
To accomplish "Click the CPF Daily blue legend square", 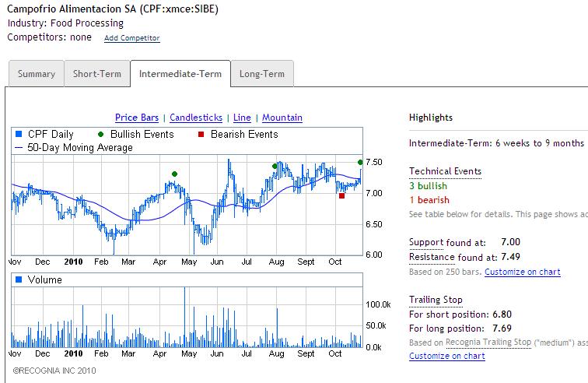I will [19, 135].
